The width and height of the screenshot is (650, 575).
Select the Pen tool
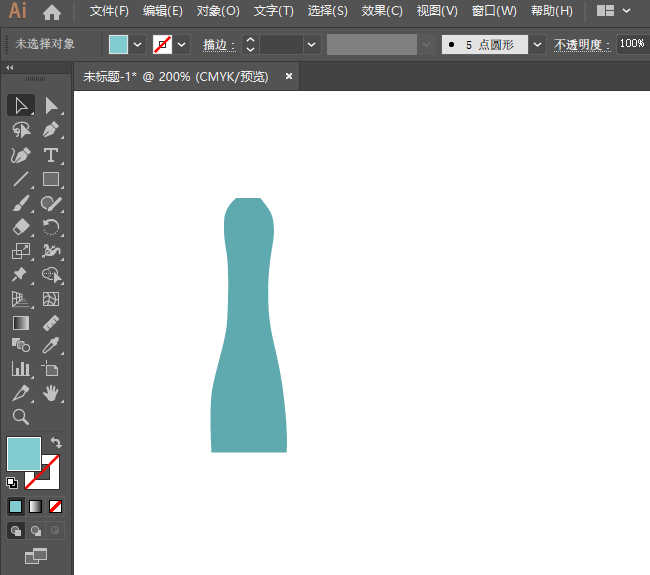tap(51, 130)
